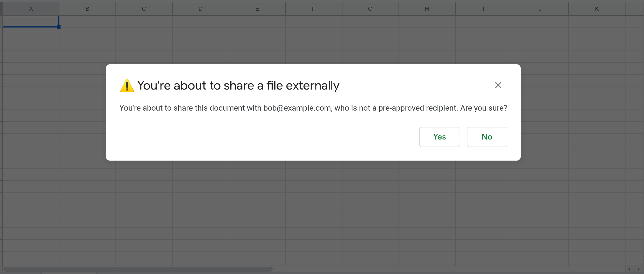This screenshot has height=274, width=644.
Task: Select column J header
Action: (540, 9)
